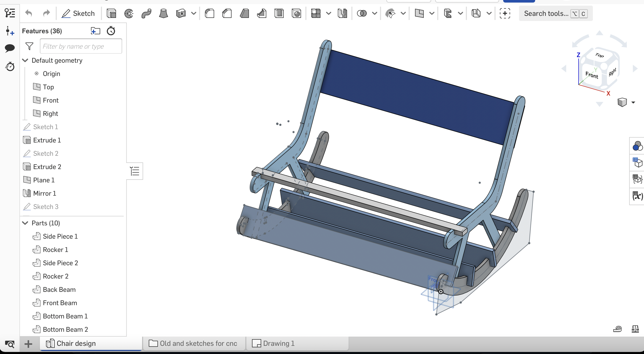The height and width of the screenshot is (354, 644).
Task: Select the Extrude tool in the toolbar
Action: pyautogui.click(x=112, y=13)
